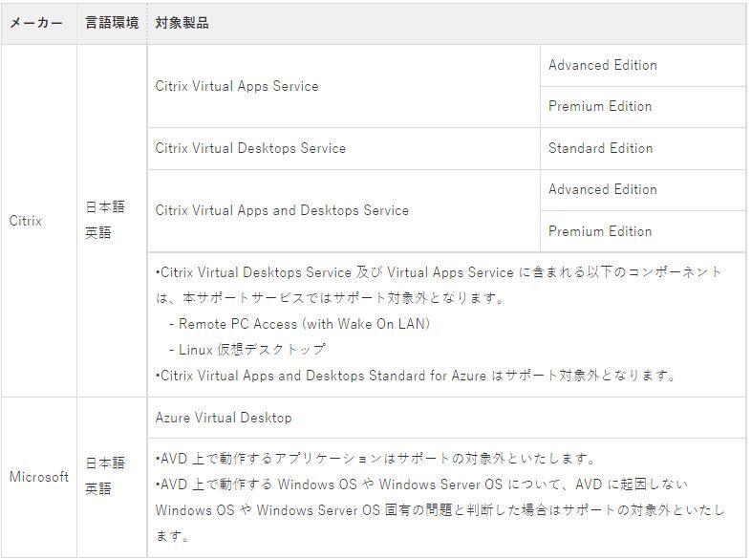Select the Standard Edition cell
751x560 pixels.
tap(601, 148)
